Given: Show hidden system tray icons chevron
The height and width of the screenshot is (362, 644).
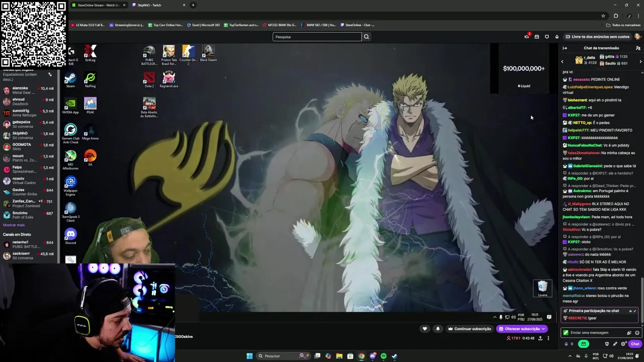Looking at the screenshot, I should click(x=570, y=356).
